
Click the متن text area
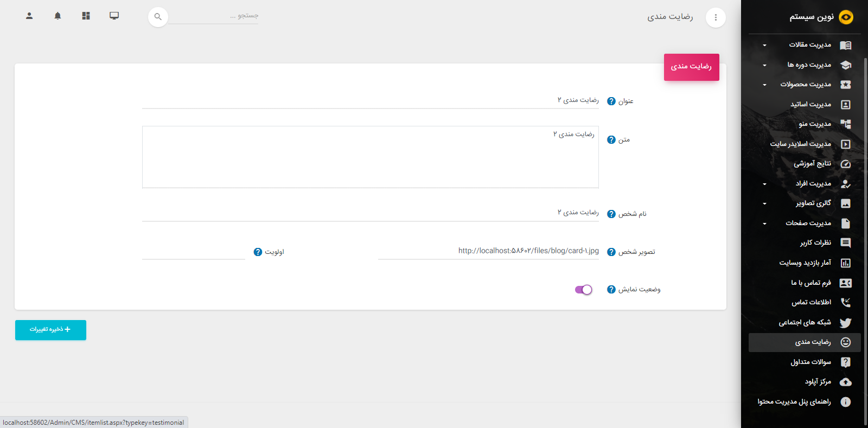pyautogui.click(x=371, y=157)
